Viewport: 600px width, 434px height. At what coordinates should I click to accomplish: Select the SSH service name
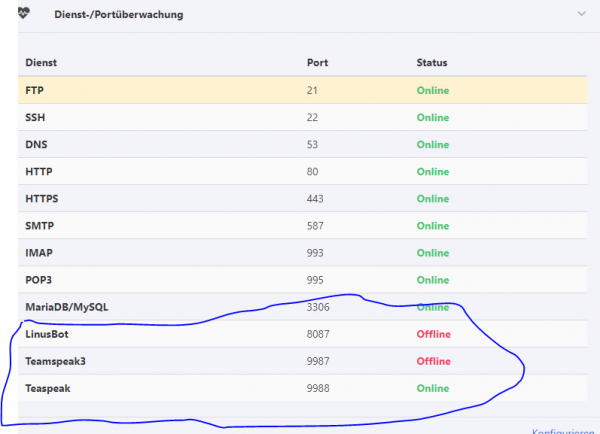click(35, 117)
